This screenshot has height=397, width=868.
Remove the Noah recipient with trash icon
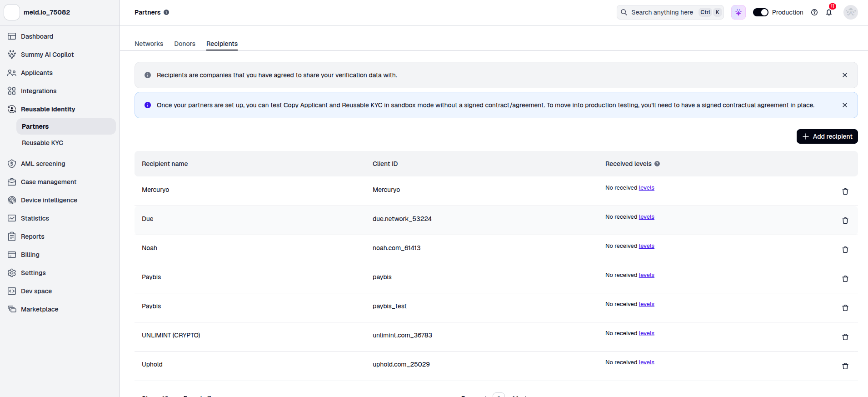coord(845,250)
